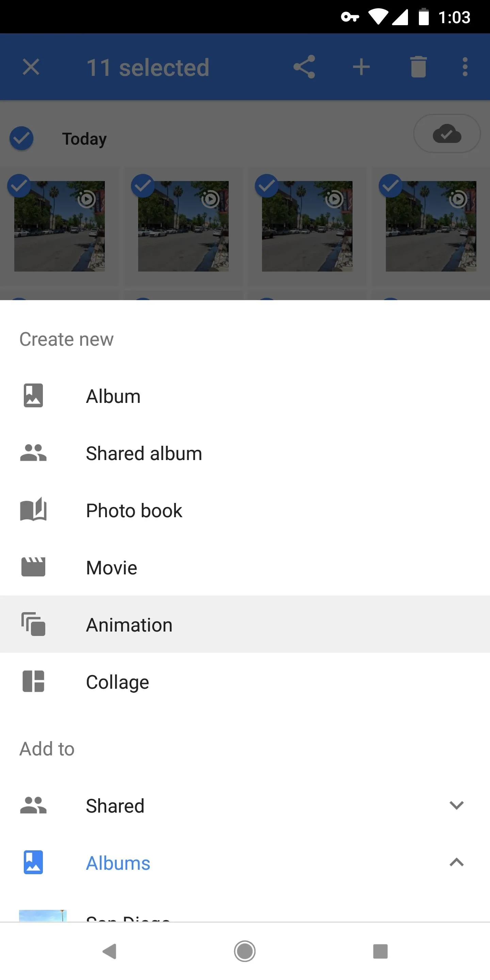490x980 pixels.
Task: Create a new Shared album
Action: coord(245,453)
